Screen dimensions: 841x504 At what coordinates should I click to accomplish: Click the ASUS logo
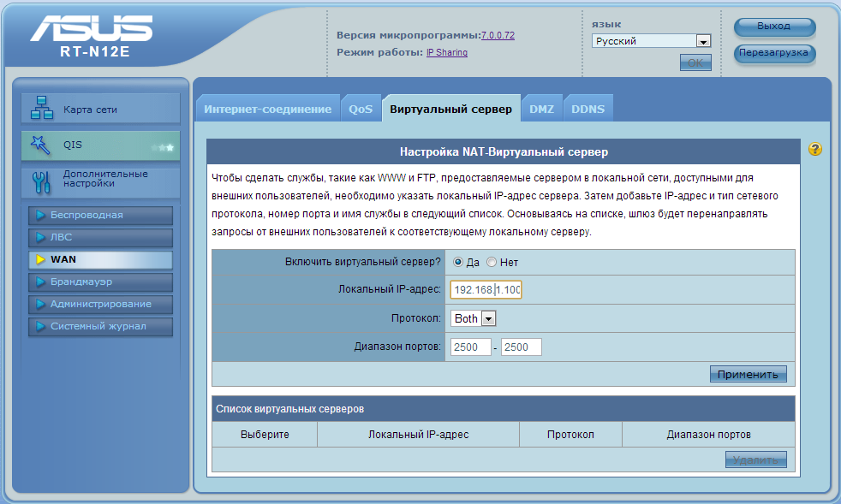coord(91,30)
